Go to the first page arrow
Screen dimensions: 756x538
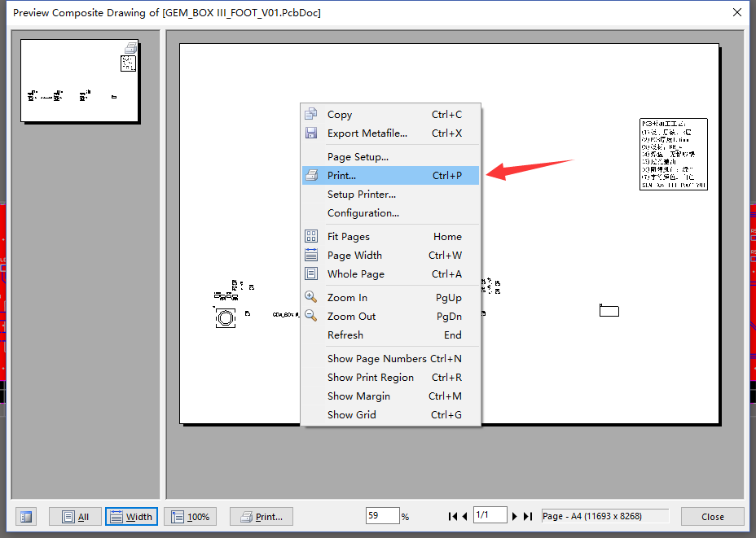pyautogui.click(x=452, y=516)
